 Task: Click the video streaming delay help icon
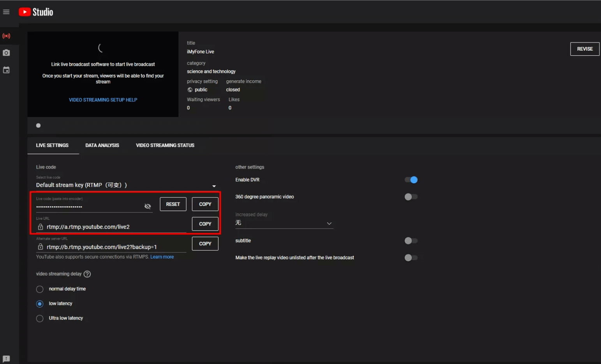click(x=87, y=274)
